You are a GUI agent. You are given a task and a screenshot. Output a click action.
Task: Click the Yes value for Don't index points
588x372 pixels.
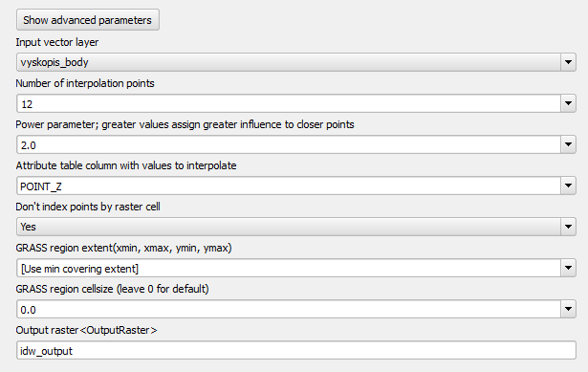point(28,227)
